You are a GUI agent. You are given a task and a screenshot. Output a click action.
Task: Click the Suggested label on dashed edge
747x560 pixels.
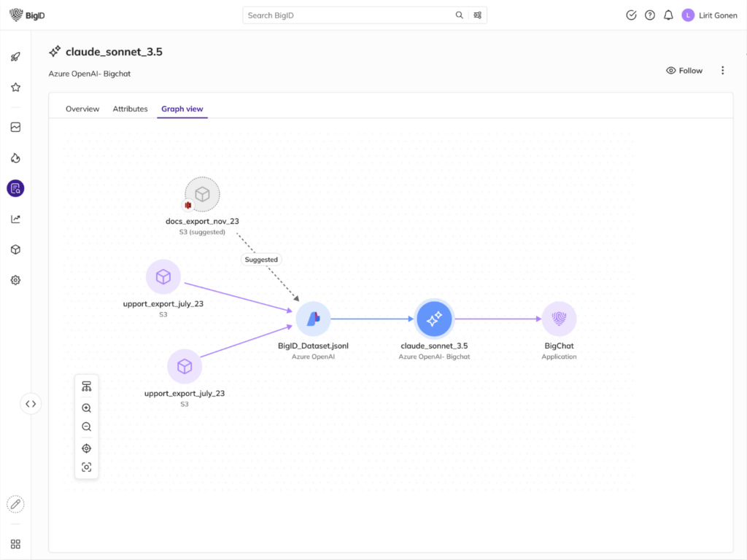click(261, 260)
